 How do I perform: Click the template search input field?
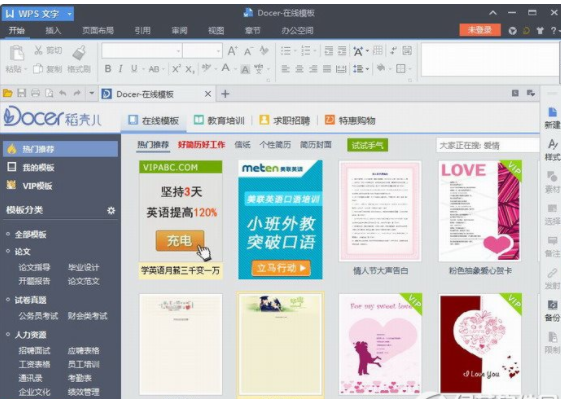coord(488,145)
